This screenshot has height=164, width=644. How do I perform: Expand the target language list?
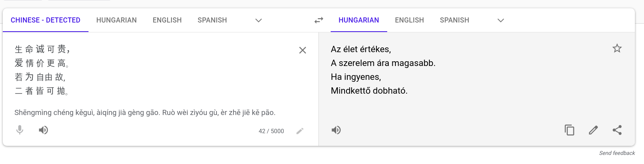[501, 20]
